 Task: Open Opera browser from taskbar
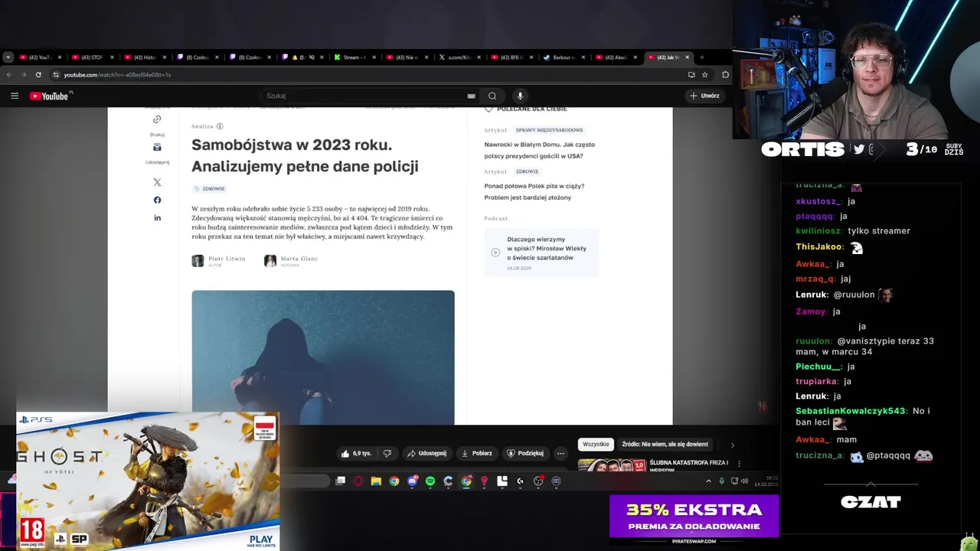pos(358,481)
